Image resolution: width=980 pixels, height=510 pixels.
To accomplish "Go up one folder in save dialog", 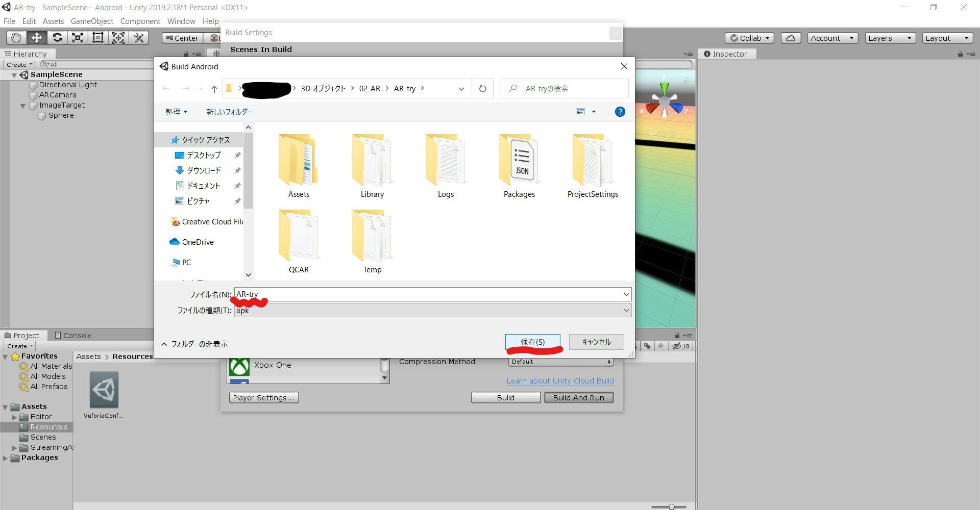I will click(x=214, y=89).
